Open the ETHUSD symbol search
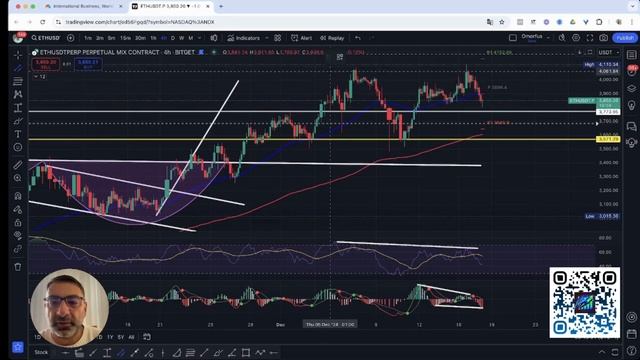Screen dimensions: 640x360 coord(46,38)
